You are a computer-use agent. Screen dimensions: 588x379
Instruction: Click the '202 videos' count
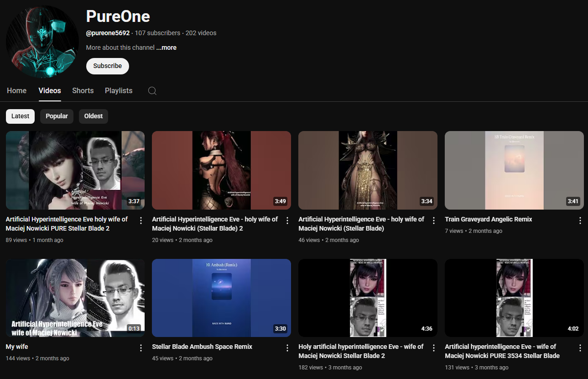(201, 33)
